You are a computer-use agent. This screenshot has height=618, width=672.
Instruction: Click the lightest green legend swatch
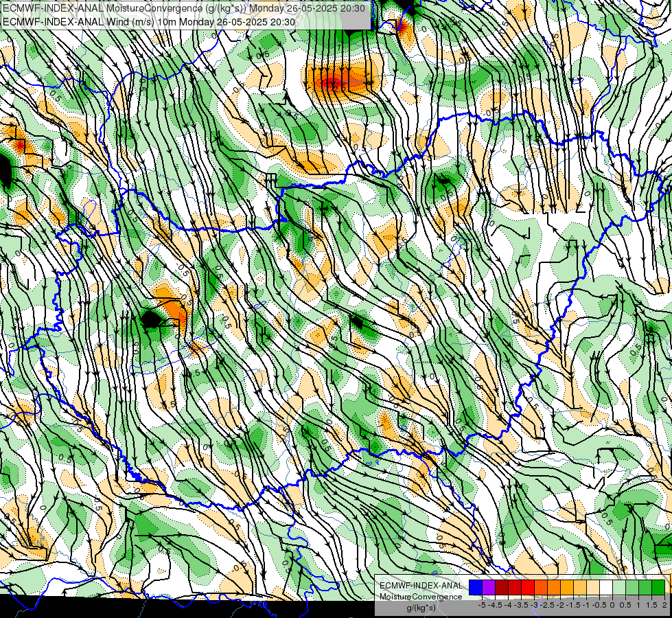tap(619, 587)
